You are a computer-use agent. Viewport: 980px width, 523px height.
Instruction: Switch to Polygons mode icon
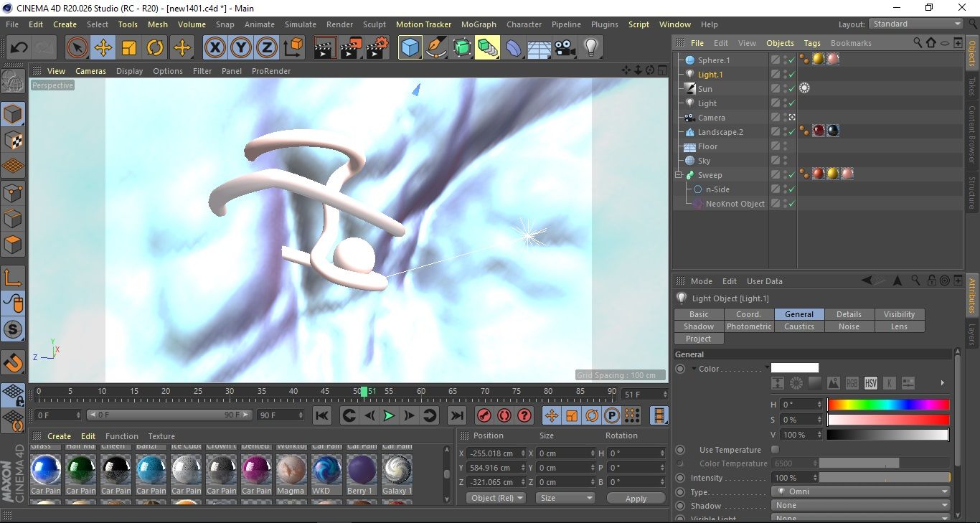point(13,245)
